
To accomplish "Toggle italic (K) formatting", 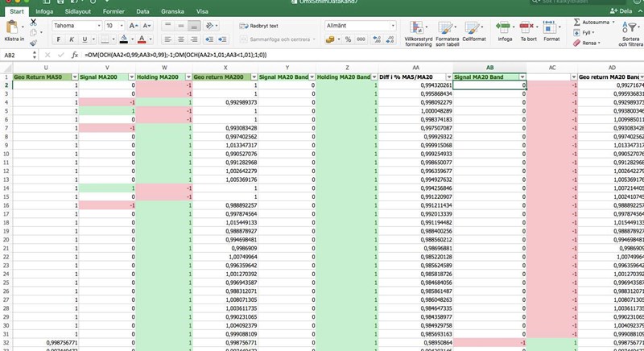I will click(x=72, y=39).
